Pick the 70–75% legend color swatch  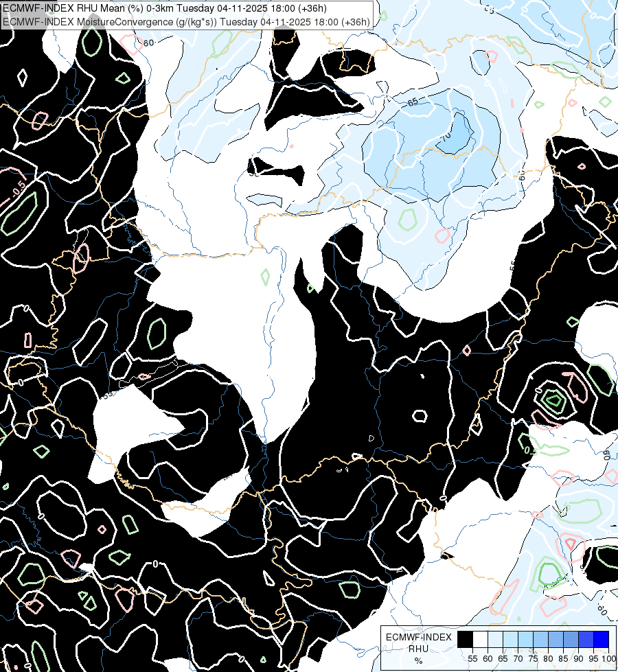525,639
